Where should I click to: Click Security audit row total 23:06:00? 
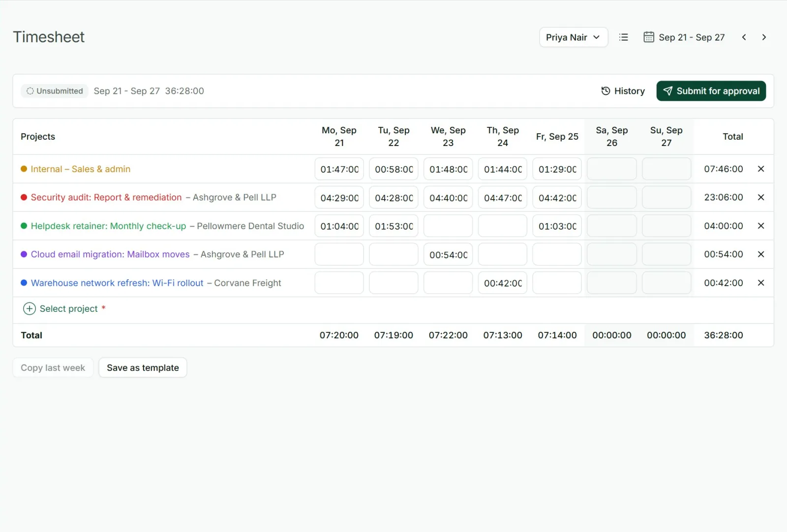click(x=724, y=197)
